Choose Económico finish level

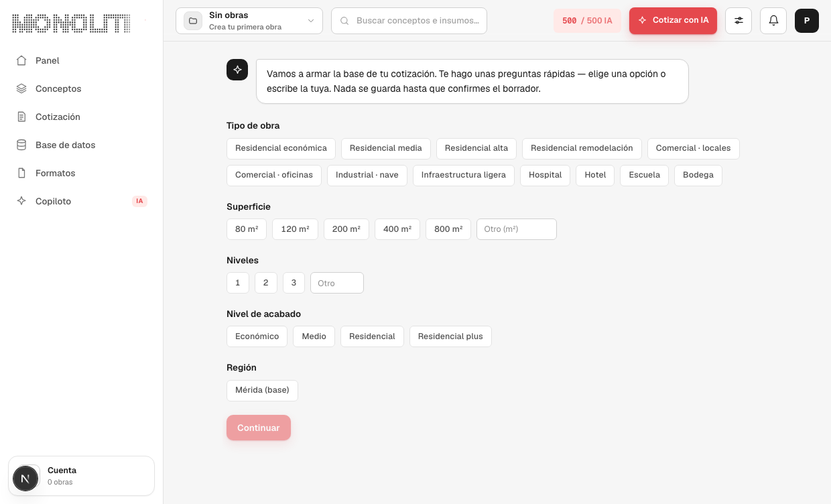(x=257, y=336)
